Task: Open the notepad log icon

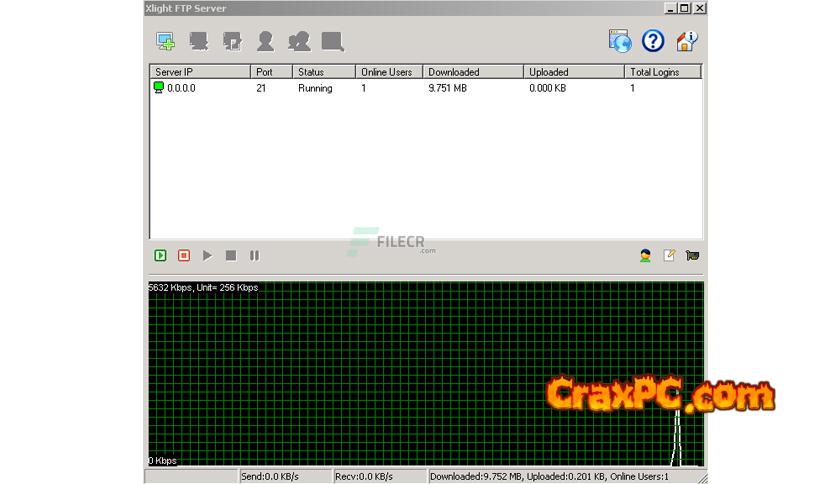Action: (669, 256)
